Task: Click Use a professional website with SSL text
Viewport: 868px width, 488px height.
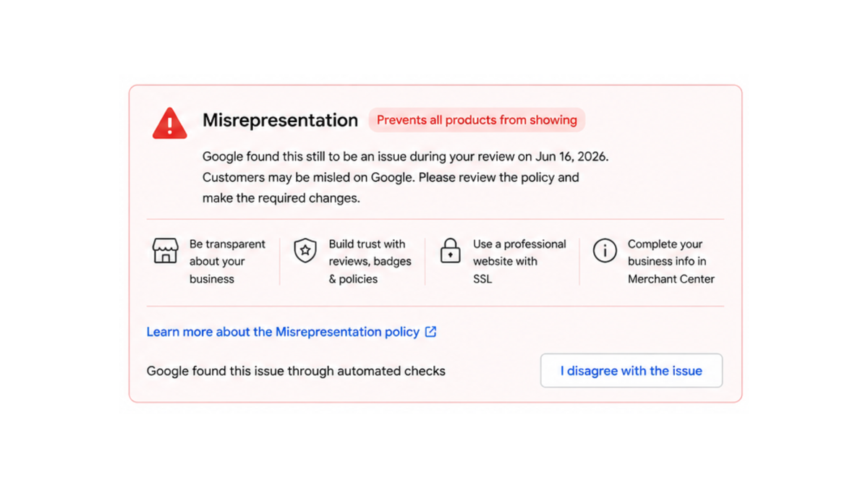Action: 519,262
